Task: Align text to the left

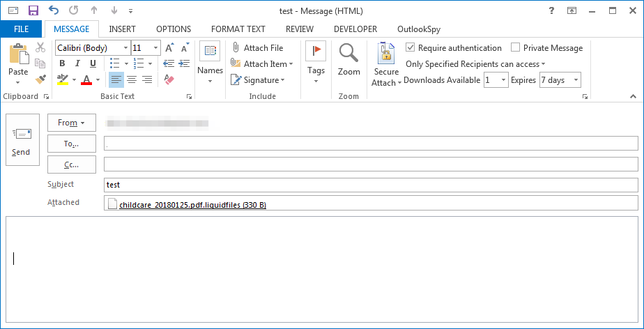Action: click(116, 79)
